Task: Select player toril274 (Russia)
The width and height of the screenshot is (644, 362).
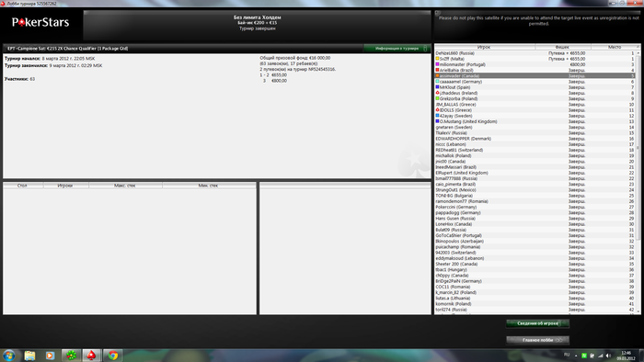Action: point(535,310)
